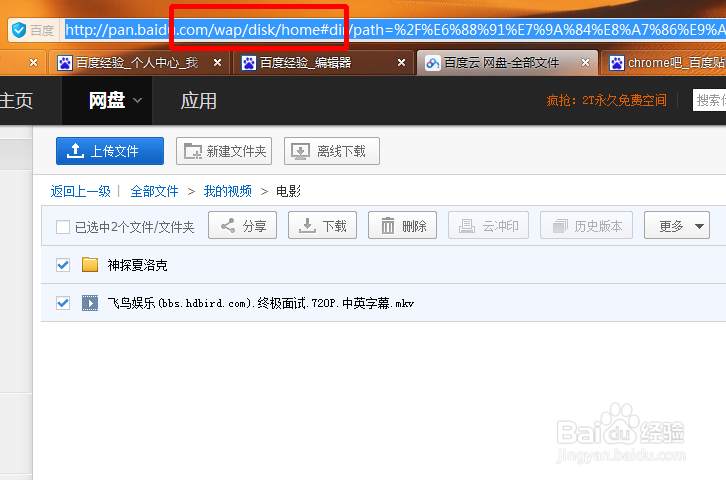Image resolution: width=726 pixels, height=480 pixels.
Task: Click the upload arrow icon in 上传文件
Action: pyautogui.click(x=75, y=150)
